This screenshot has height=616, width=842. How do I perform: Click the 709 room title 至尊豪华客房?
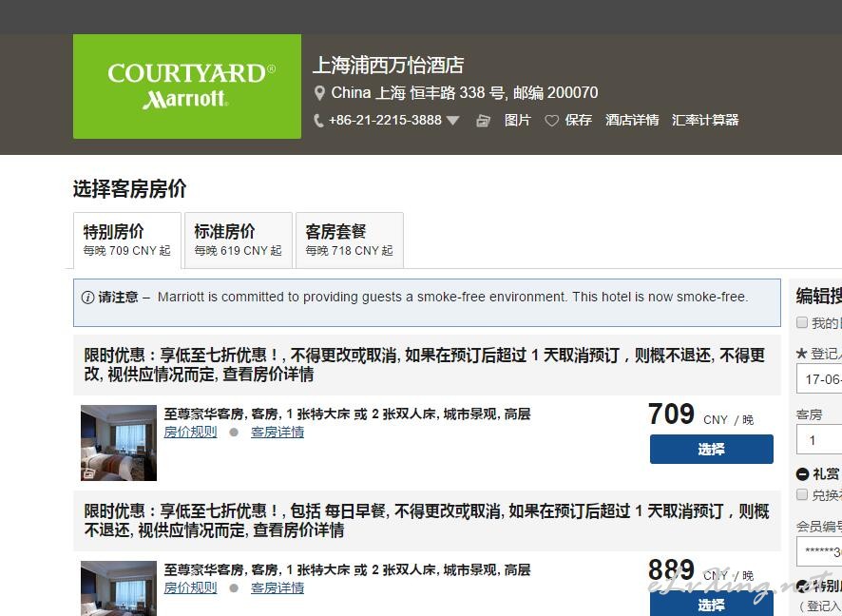coord(347,414)
